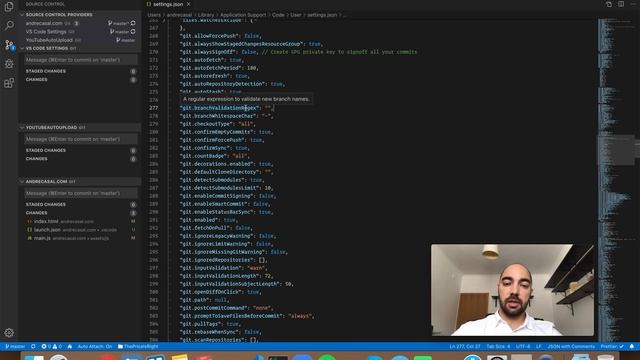Click the split editor icon at top right
This screenshot has width=640, height=360.
point(621,4)
